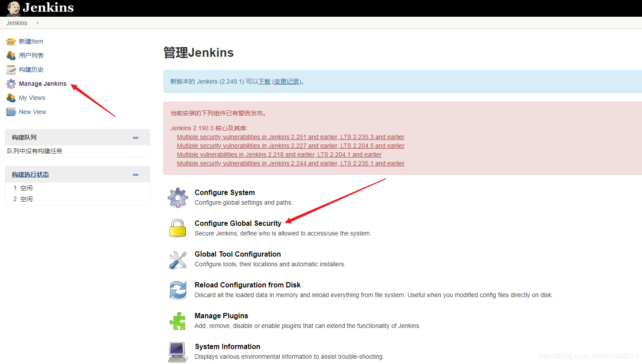Open Configure System

tap(225, 192)
